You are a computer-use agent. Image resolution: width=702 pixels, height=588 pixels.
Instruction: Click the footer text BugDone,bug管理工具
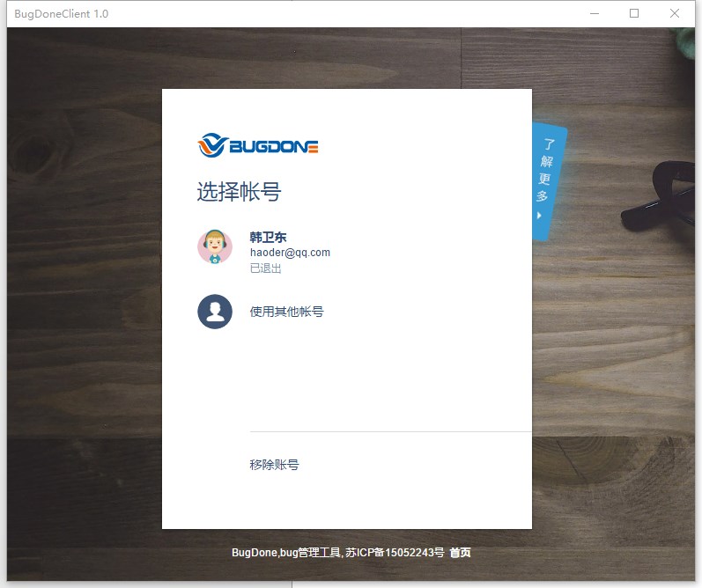(287, 553)
